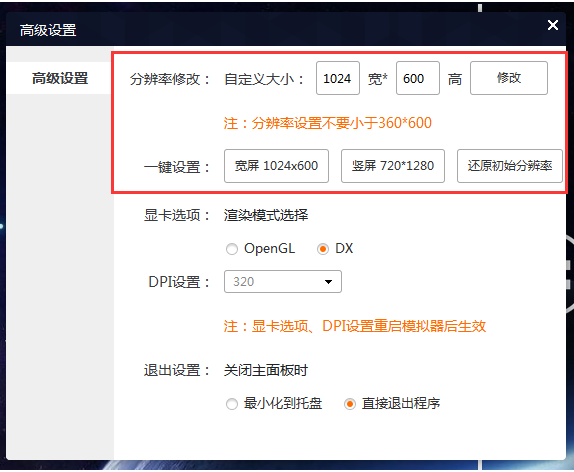Apply the 竖屏 720*1280 preset
Screen dimensions: 574x472
pyautogui.click(x=393, y=166)
